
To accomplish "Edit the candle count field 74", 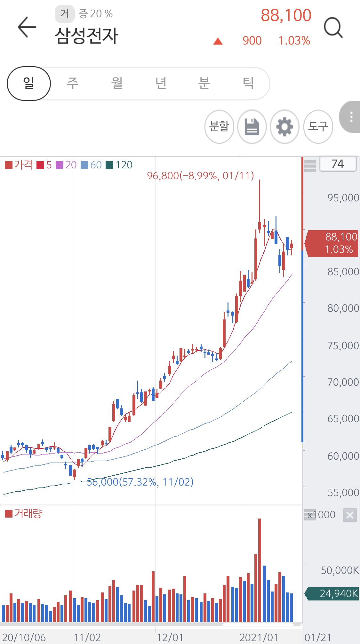I will tap(338, 164).
